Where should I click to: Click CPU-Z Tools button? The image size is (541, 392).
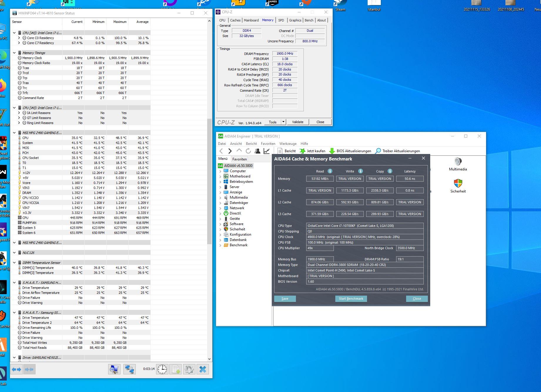coord(273,122)
